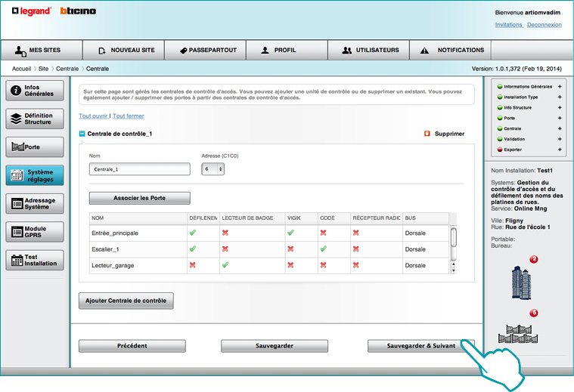Image resolution: width=574 pixels, height=392 pixels.
Task: Open the Test Installation section
Action: point(35,260)
